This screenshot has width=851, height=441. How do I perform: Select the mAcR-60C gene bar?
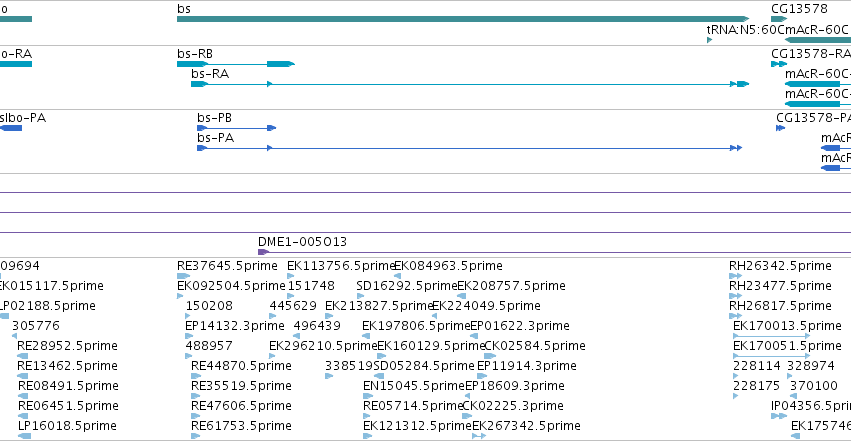pyautogui.click(x=818, y=40)
